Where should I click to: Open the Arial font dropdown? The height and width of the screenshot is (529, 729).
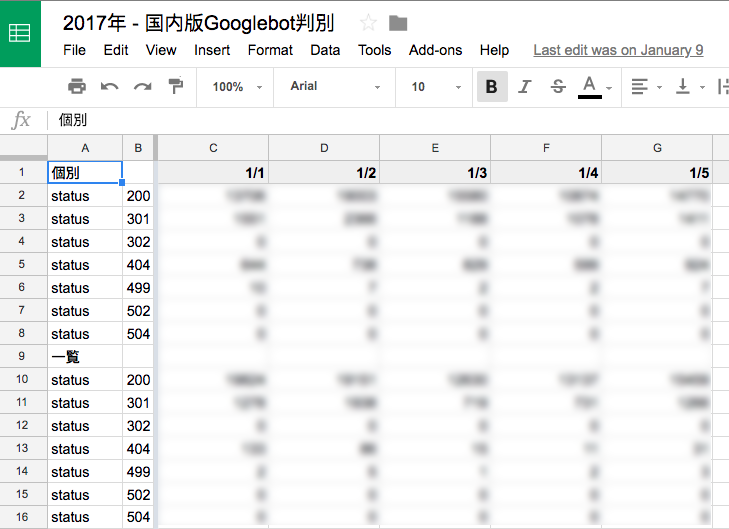point(335,87)
